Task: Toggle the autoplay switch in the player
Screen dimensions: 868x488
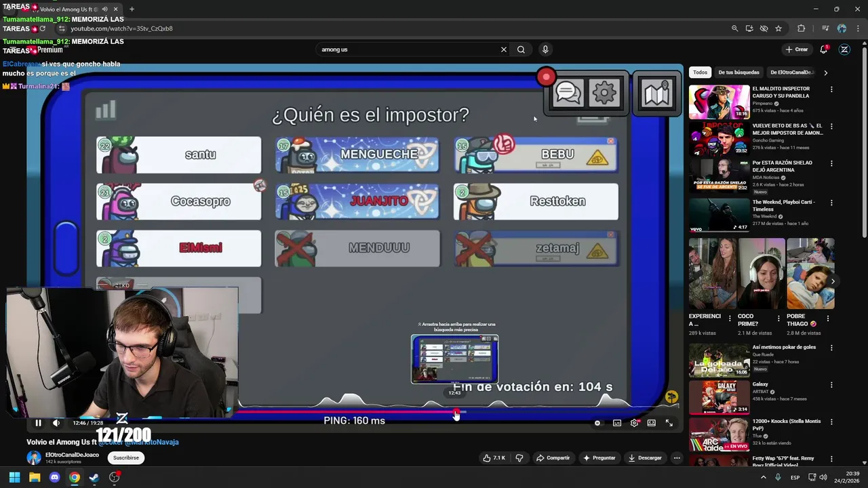Action: [x=597, y=423]
